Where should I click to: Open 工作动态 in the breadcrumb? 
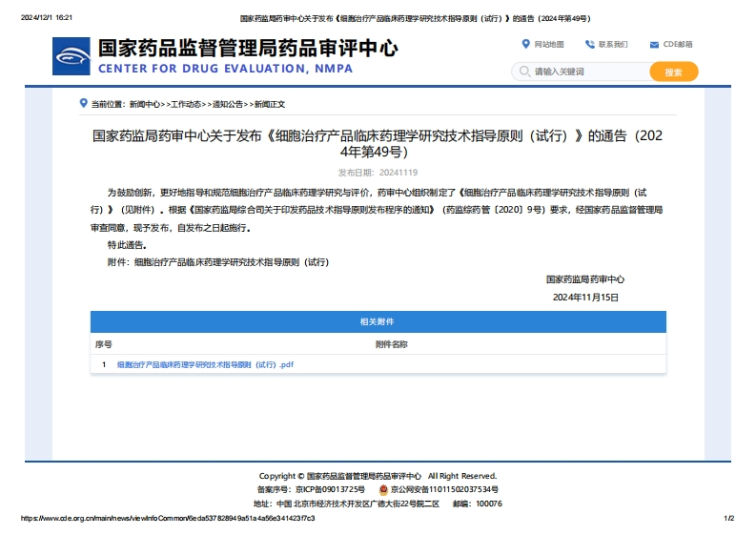click(186, 104)
